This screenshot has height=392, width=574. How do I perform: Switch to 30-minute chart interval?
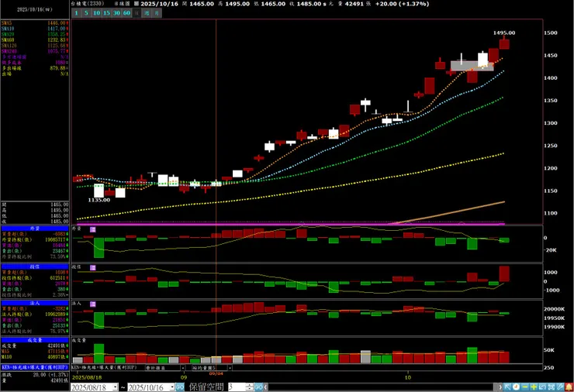[x=116, y=13]
